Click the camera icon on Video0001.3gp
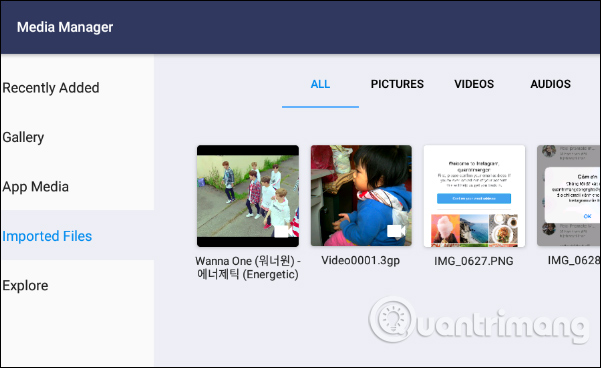The height and width of the screenshot is (368, 601). pyautogui.click(x=396, y=231)
